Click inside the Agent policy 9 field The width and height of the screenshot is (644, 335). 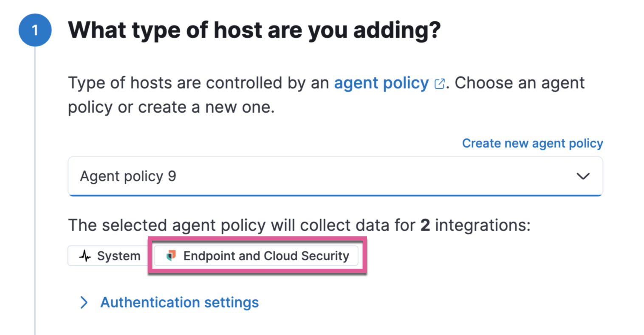[212, 176]
